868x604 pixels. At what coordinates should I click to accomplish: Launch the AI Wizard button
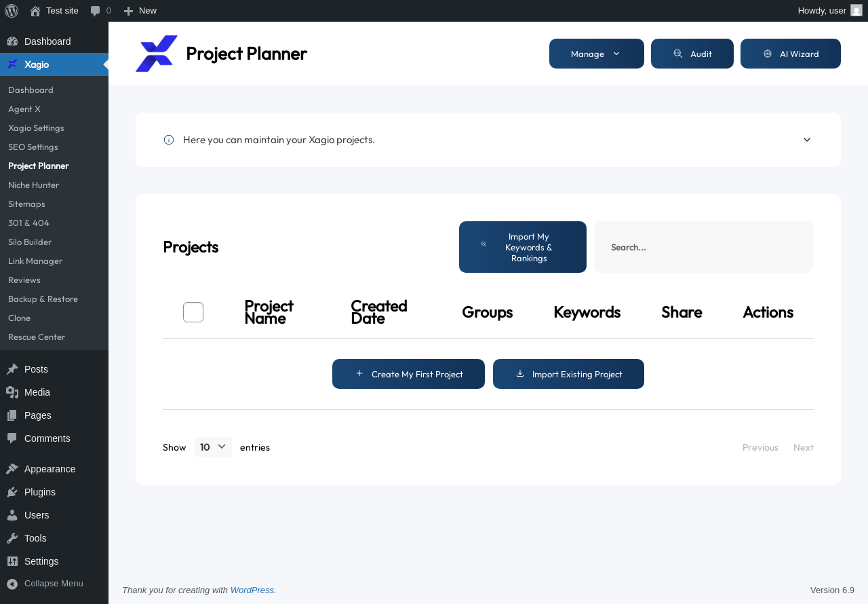791,54
